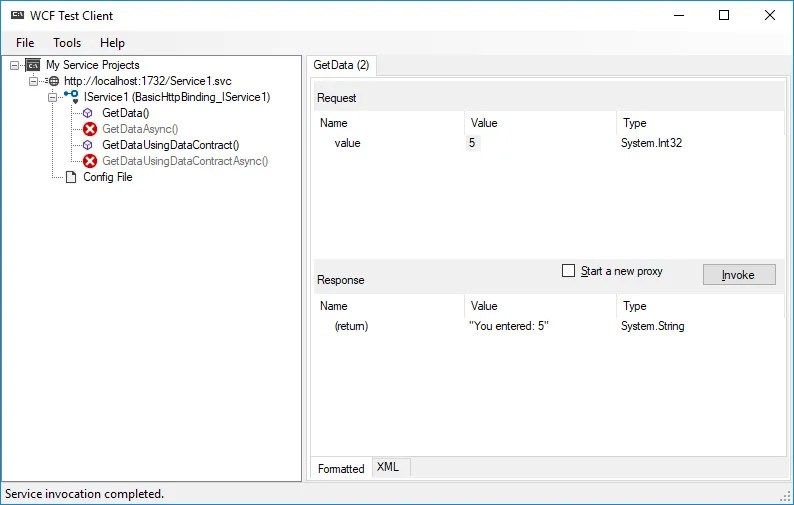
Task: Click the cube icon next to GetDataUsingDataContract()
Action: tap(88, 145)
